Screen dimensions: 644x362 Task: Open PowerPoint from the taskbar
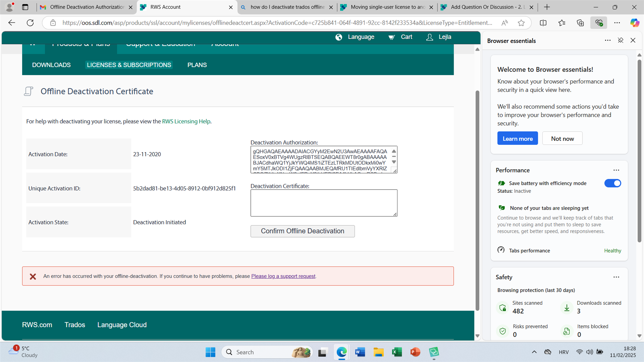[x=415, y=352]
